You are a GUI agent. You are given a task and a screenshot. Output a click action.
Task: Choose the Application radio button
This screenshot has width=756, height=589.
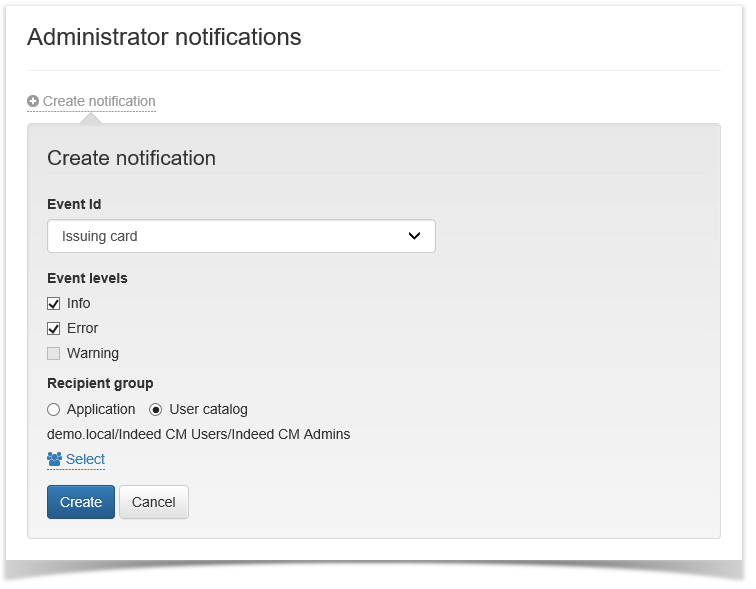[x=54, y=409]
